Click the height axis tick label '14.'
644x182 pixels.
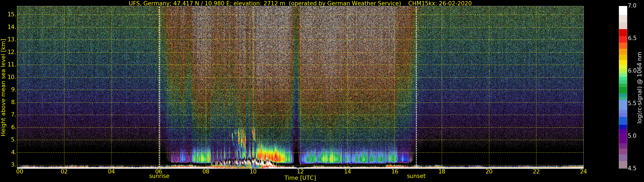point(12,27)
